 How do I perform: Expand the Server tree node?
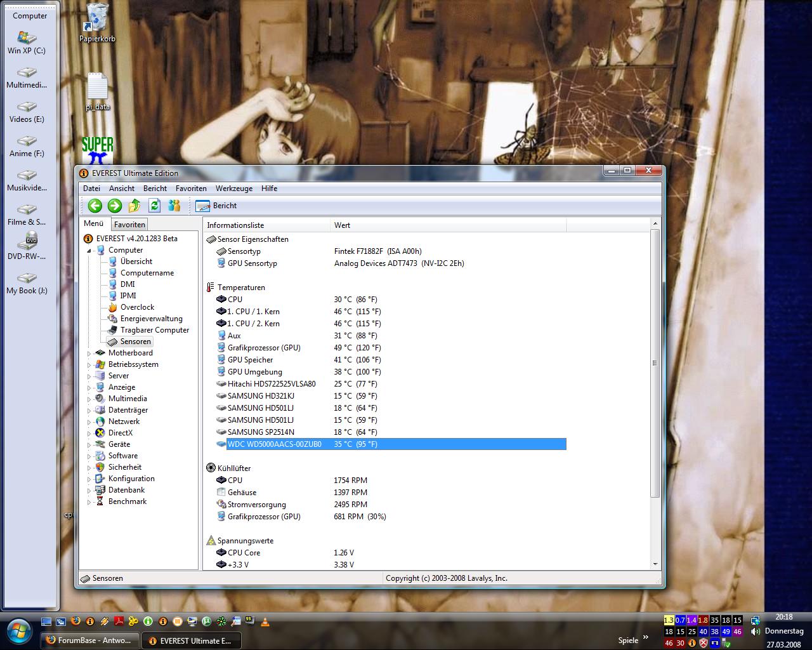pyautogui.click(x=89, y=376)
